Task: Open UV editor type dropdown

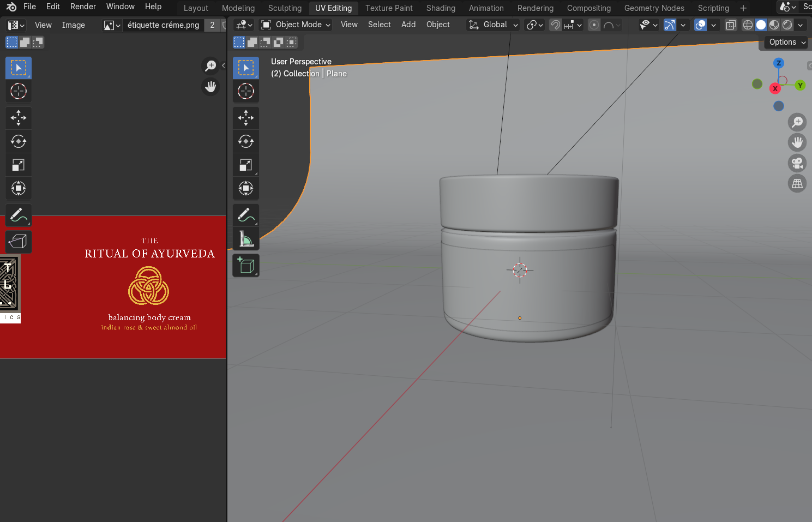Action: [16, 25]
